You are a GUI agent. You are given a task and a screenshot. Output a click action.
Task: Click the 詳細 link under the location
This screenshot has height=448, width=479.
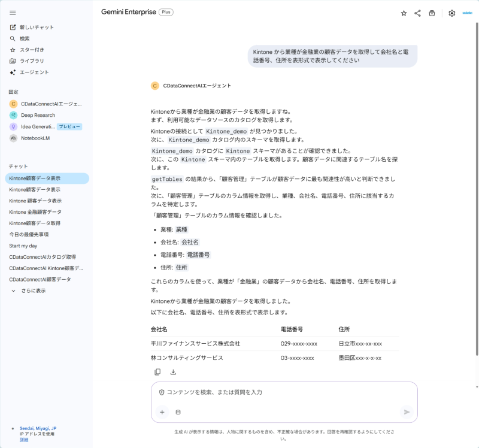click(x=24, y=440)
